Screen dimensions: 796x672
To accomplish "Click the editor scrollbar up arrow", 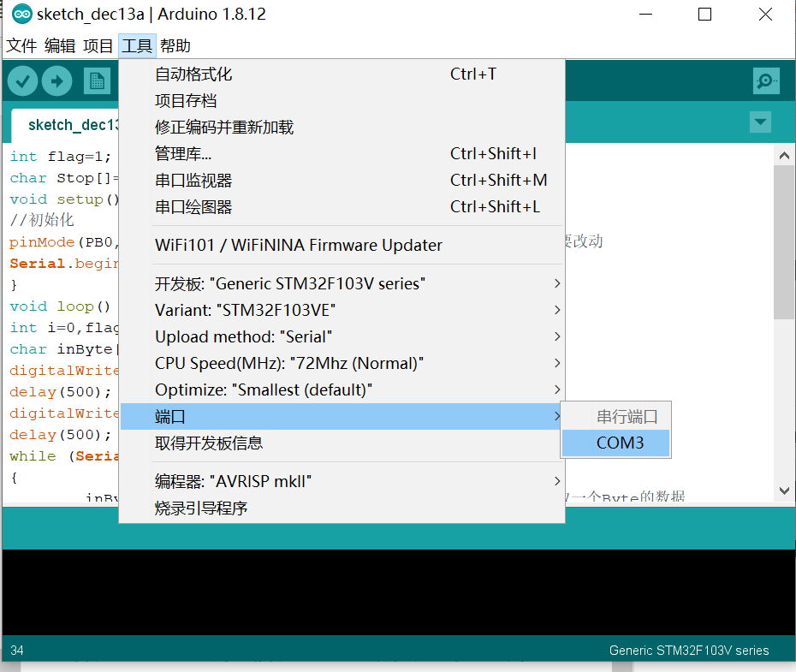I will (x=784, y=155).
